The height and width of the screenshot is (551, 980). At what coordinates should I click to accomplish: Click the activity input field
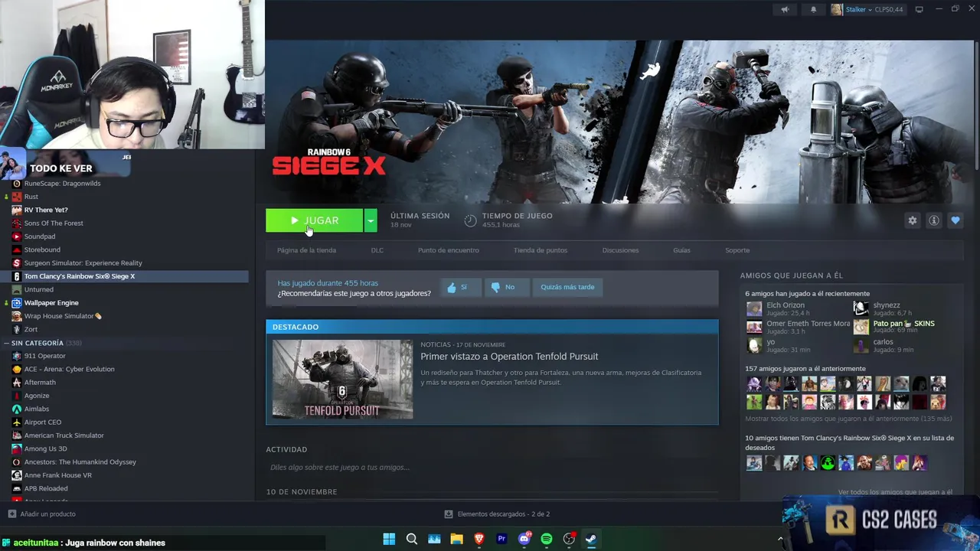(x=492, y=467)
